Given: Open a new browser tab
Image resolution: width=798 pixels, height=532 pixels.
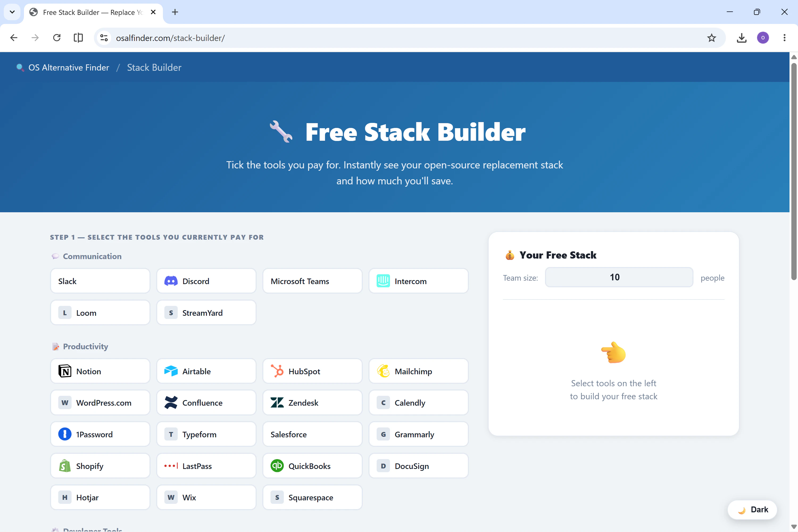Looking at the screenshot, I should tap(175, 12).
